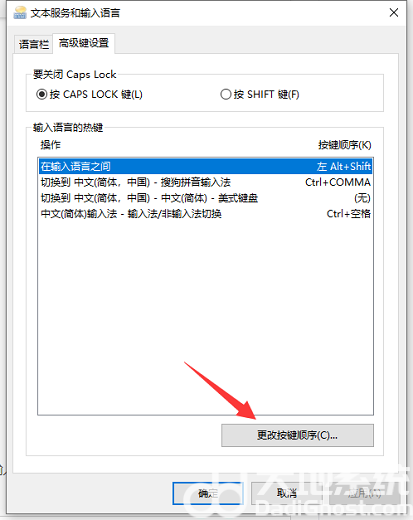Open 更改按键顺序 dialog
The image size is (413, 520).
pyautogui.click(x=297, y=435)
